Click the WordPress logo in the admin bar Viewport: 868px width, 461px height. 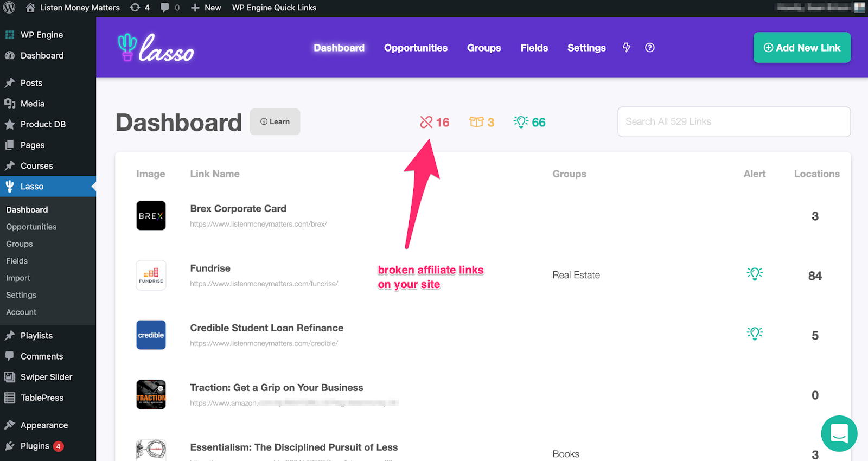[9, 8]
